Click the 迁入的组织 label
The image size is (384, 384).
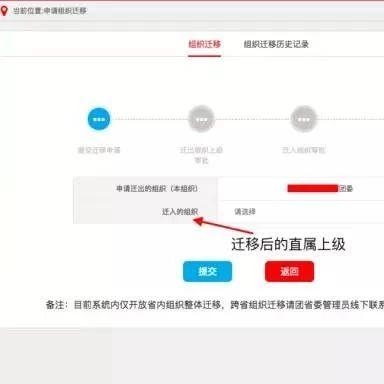point(180,212)
